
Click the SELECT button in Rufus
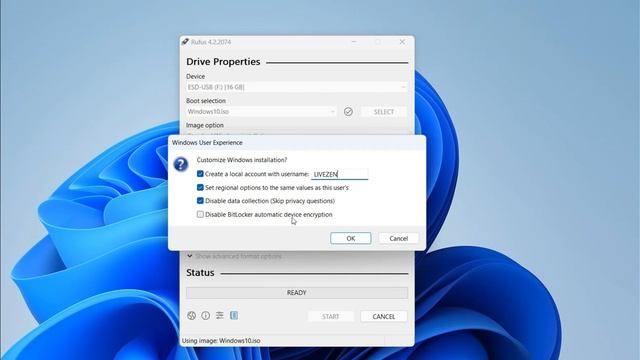(384, 111)
